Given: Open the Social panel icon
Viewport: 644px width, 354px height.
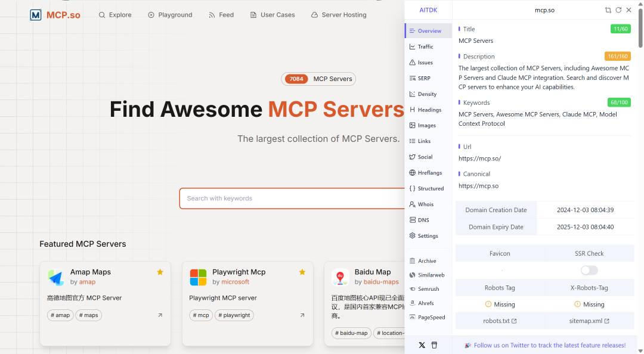Looking at the screenshot, I should click(x=413, y=157).
